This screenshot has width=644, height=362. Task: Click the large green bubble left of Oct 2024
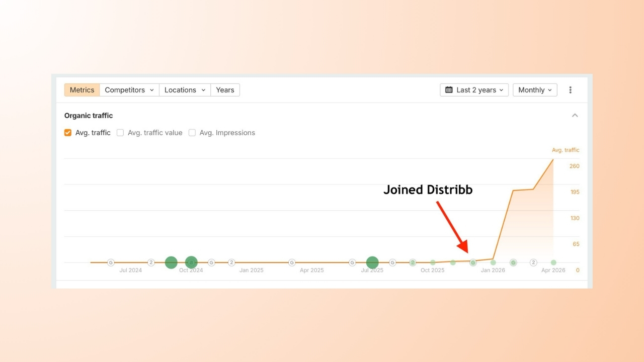point(171,262)
